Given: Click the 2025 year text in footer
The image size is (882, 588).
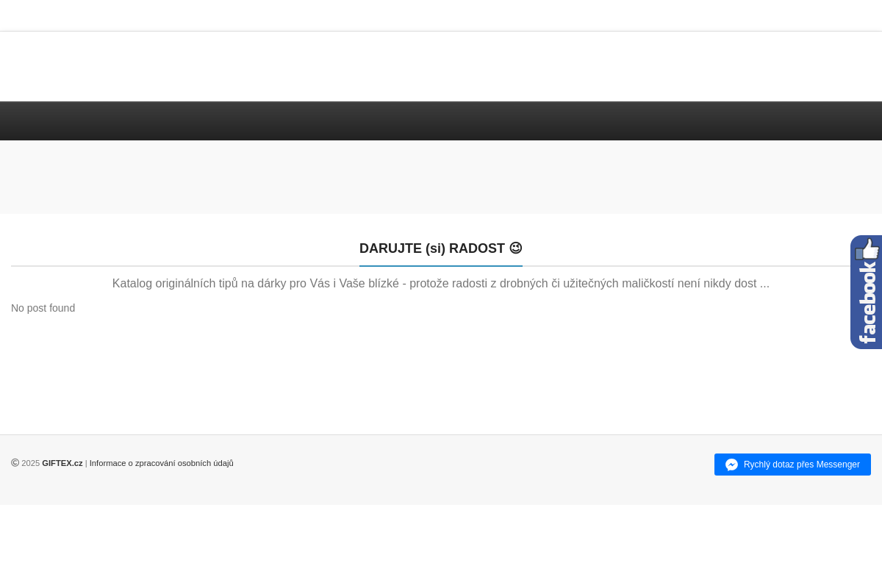Looking at the screenshot, I should point(30,463).
